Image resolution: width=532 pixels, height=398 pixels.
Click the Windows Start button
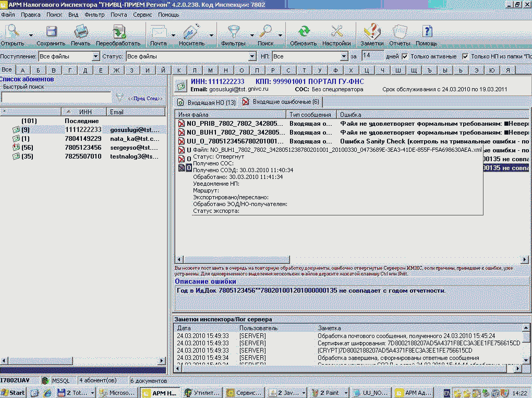[x=13, y=392]
